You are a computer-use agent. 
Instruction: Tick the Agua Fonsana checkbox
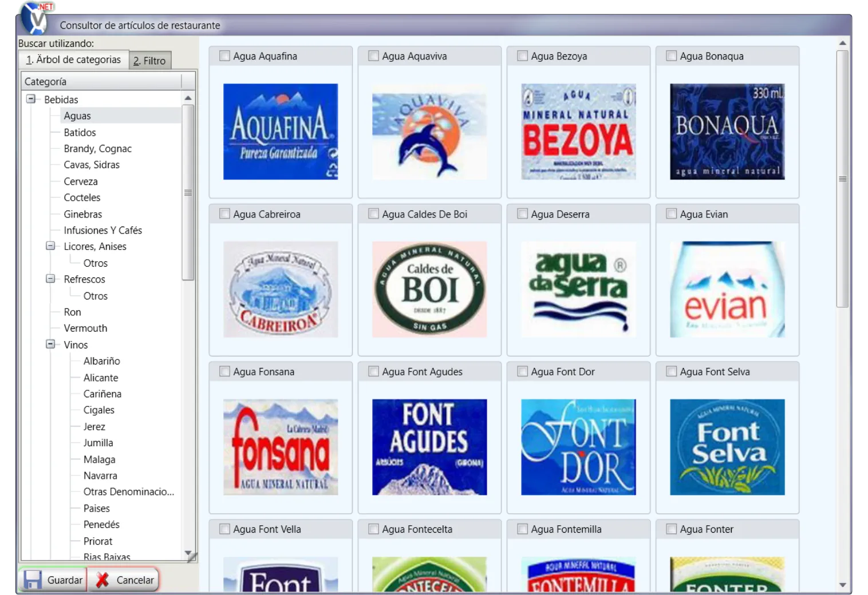[x=225, y=371]
